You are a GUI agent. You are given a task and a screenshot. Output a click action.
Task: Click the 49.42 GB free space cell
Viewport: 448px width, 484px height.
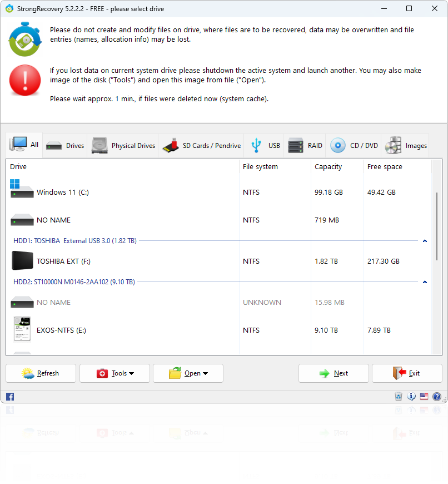tap(381, 192)
